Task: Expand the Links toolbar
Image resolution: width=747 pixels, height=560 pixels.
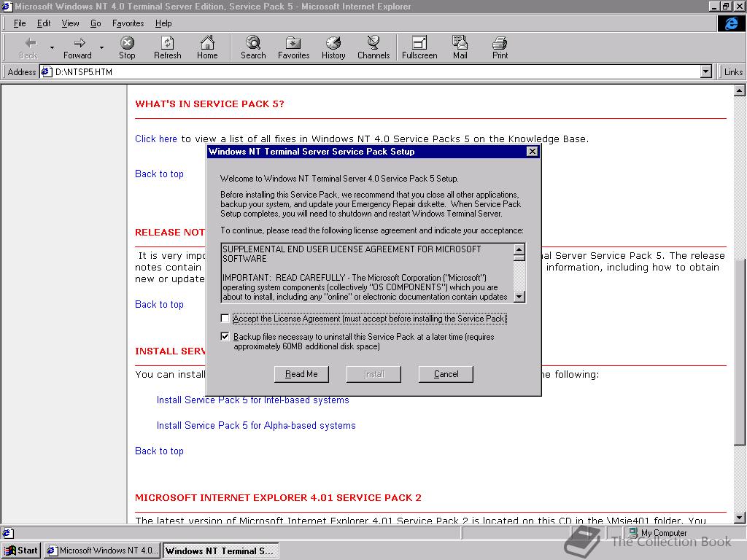Action: (733, 72)
